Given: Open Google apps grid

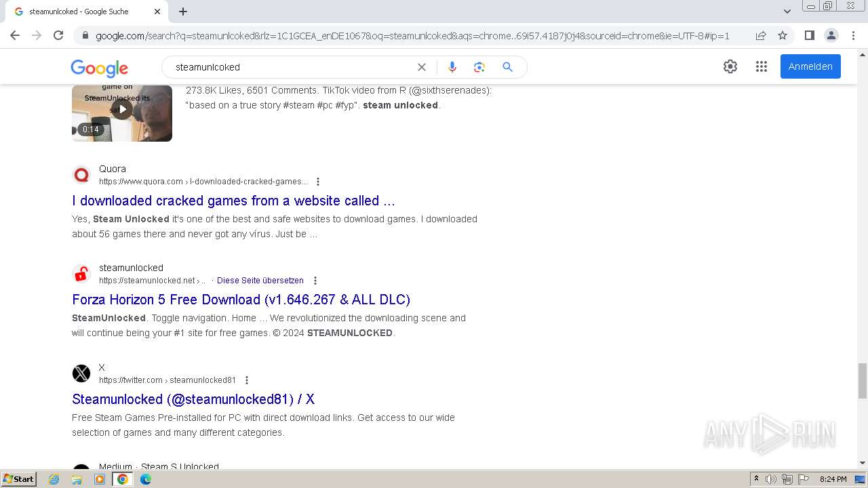Looking at the screenshot, I should point(762,66).
